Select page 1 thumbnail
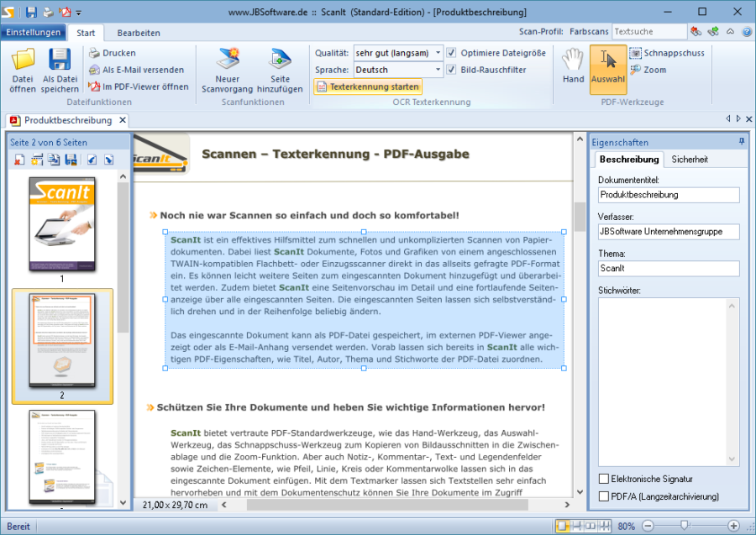Viewport: 756px width, 535px height. click(62, 224)
